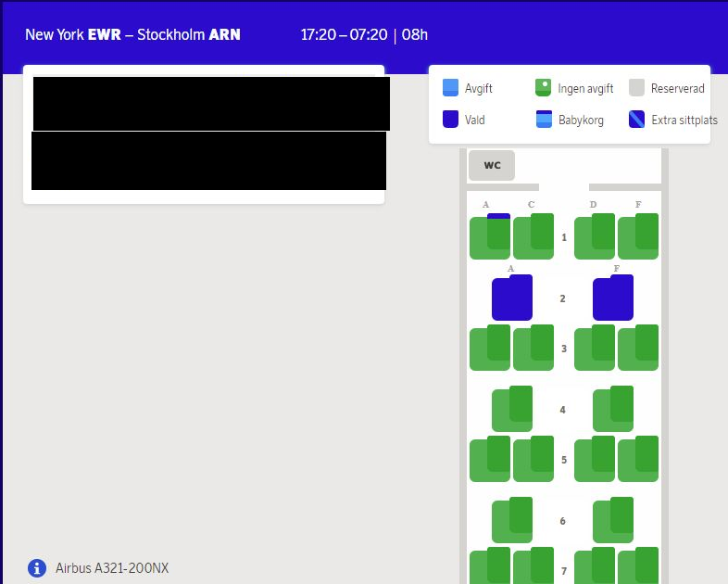728x584 pixels.
Task: Choose seat 1C in row 1
Action: (533, 237)
